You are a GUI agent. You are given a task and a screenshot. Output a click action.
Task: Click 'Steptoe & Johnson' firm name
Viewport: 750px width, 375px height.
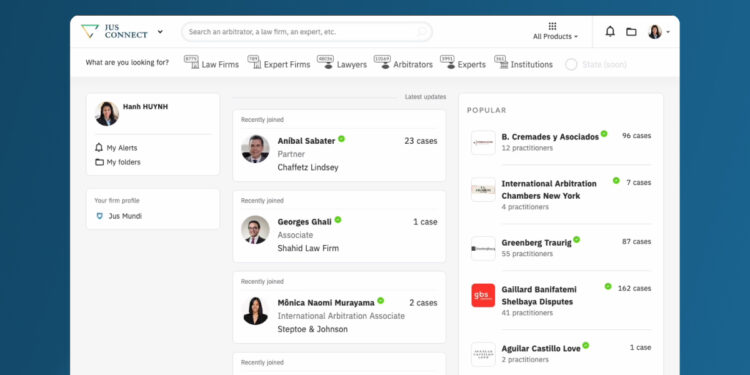[x=312, y=329]
